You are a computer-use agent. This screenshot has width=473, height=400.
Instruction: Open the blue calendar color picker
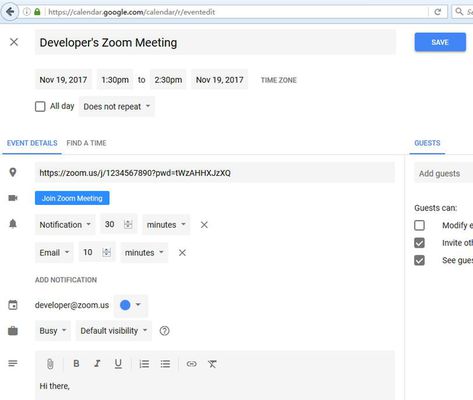(130, 305)
